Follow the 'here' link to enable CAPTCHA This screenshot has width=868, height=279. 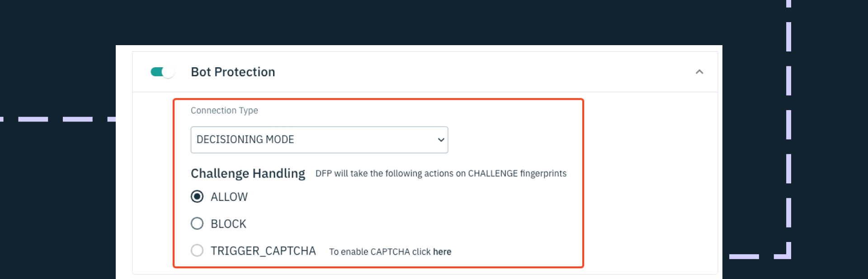442,252
